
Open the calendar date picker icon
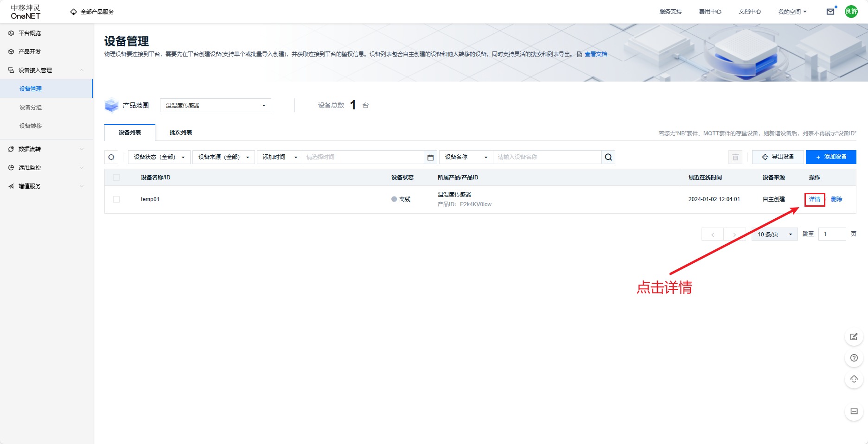(x=430, y=157)
